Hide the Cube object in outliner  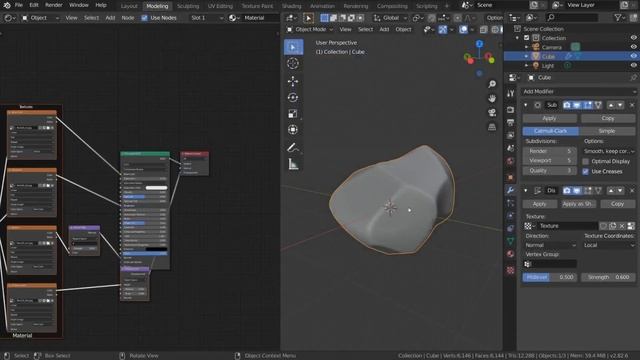[633, 56]
